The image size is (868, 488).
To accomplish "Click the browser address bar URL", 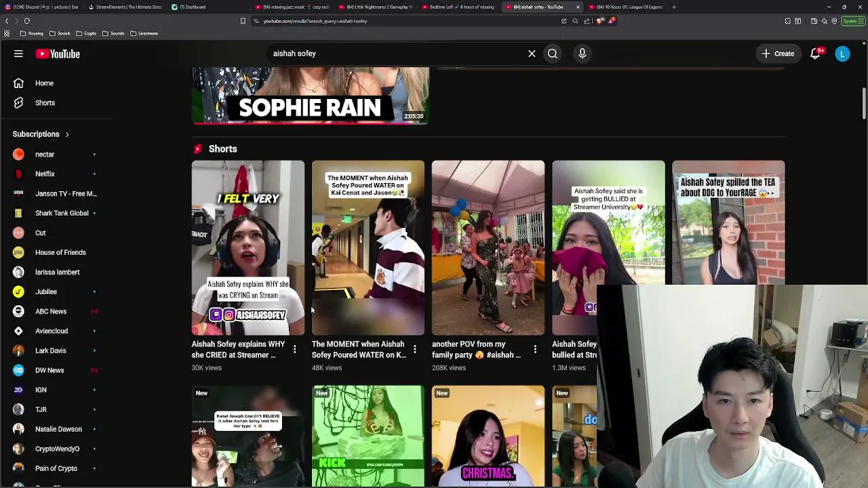I will (315, 21).
